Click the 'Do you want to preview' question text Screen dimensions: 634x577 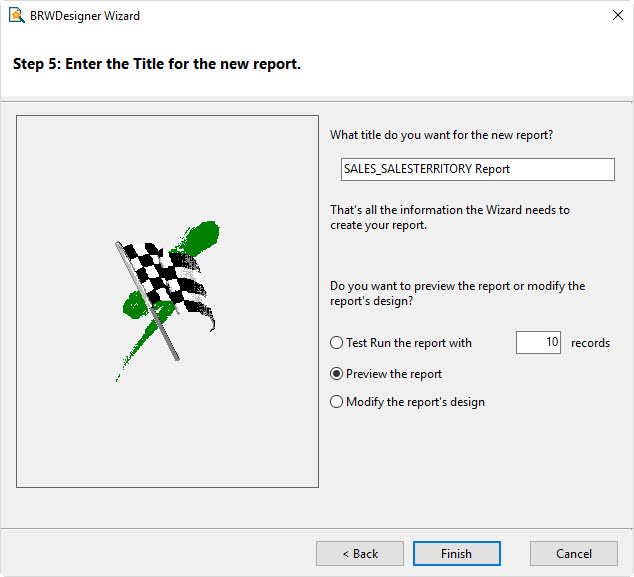pyautogui.click(x=457, y=293)
